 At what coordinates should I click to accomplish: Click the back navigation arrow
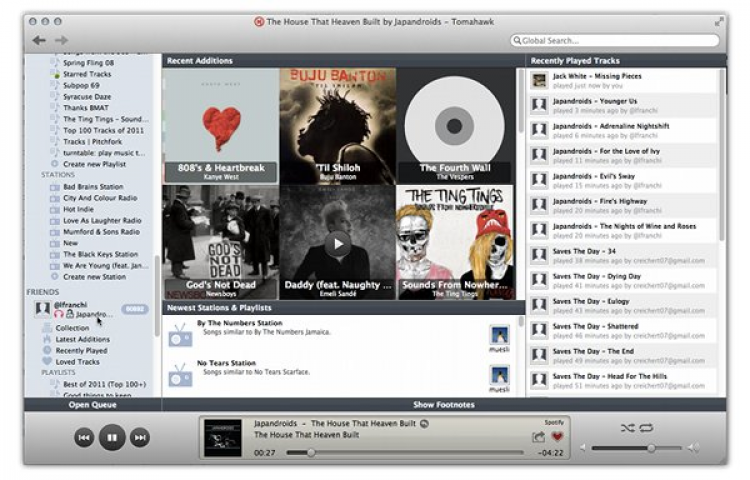pyautogui.click(x=39, y=41)
